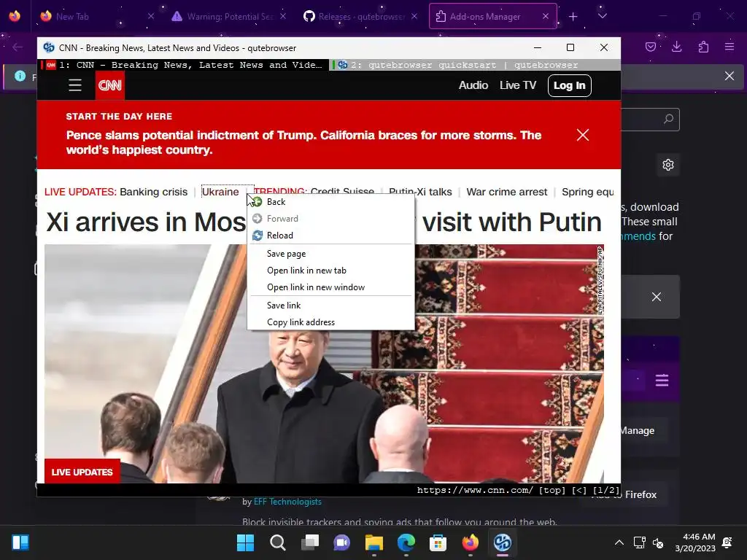Click Firefox back arrow
Screen dimensions: 747x560
18,47
